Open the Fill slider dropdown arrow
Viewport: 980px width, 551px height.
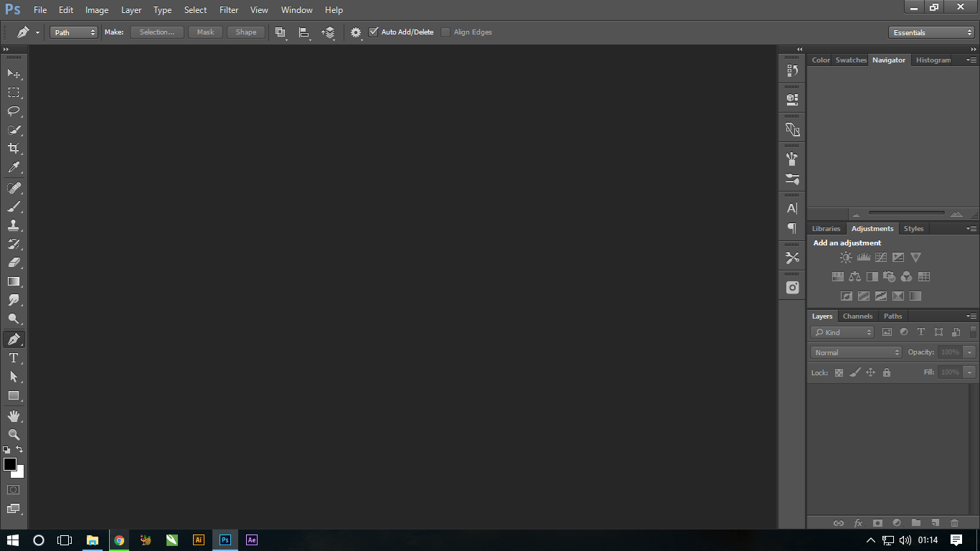[x=970, y=372]
